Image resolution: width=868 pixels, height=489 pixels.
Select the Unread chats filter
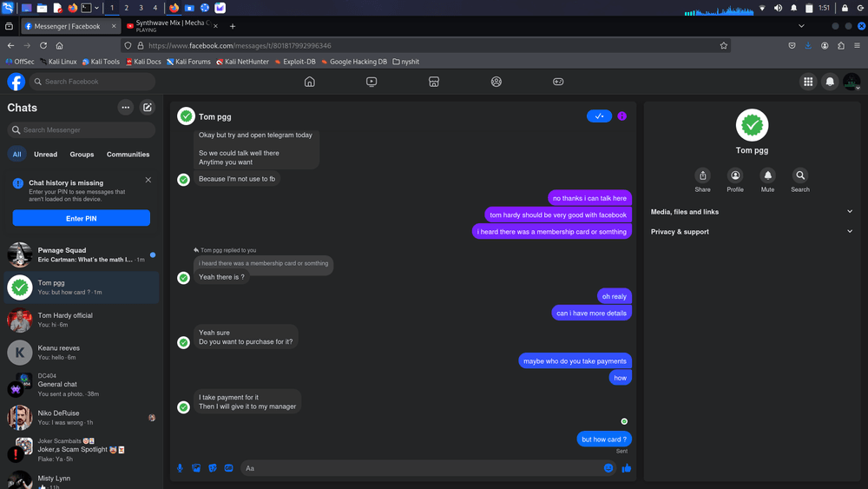(45, 155)
